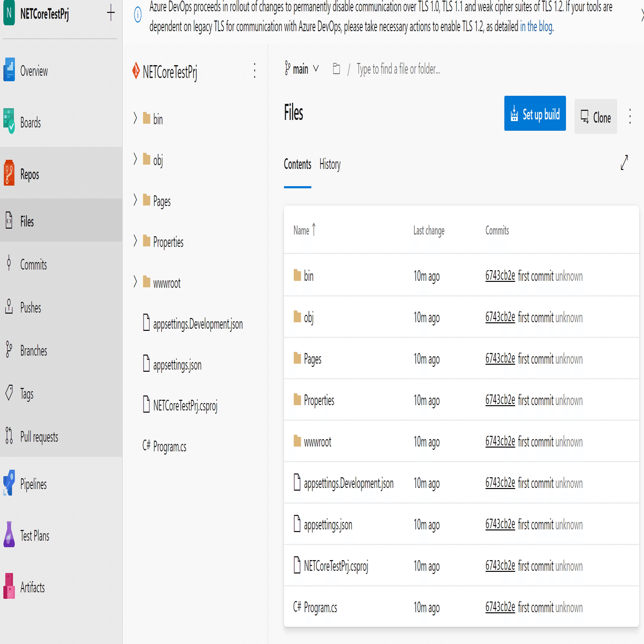644x644 pixels.
Task: Select NETCoreTestPrj.csproj in the tree
Action: point(185,406)
